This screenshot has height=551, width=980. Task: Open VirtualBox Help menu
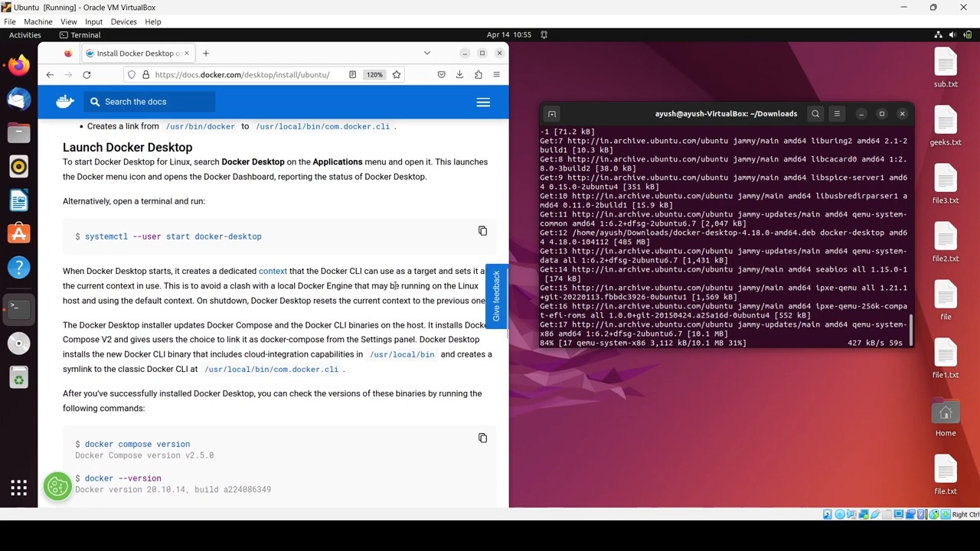tap(153, 21)
